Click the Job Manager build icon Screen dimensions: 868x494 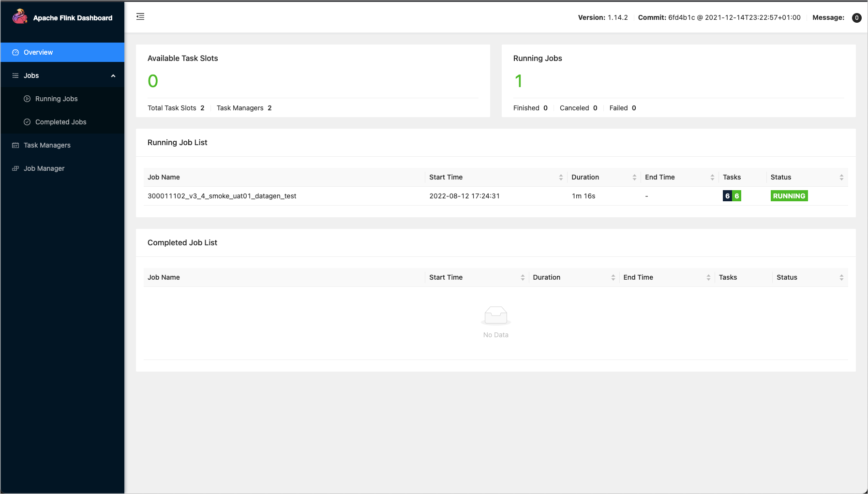click(15, 168)
